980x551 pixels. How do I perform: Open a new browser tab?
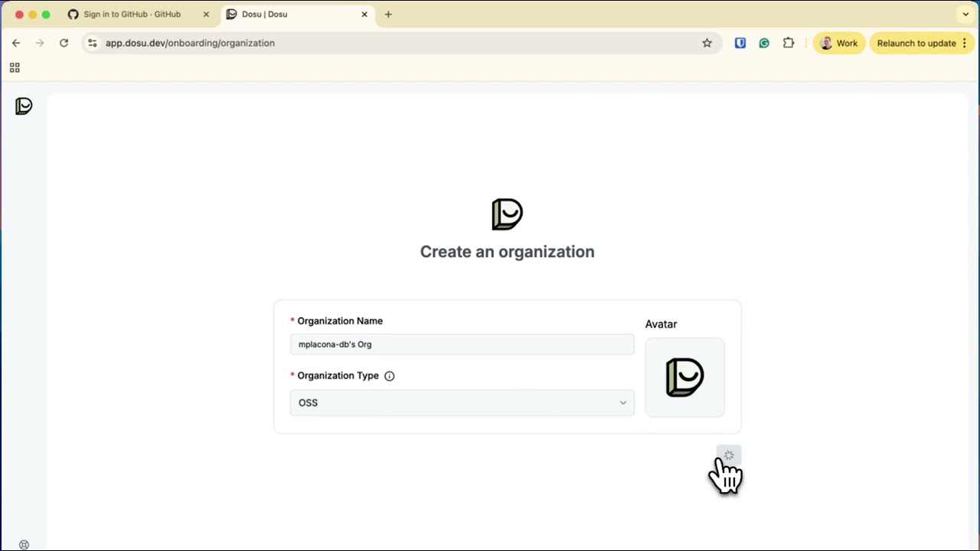pos(388,14)
